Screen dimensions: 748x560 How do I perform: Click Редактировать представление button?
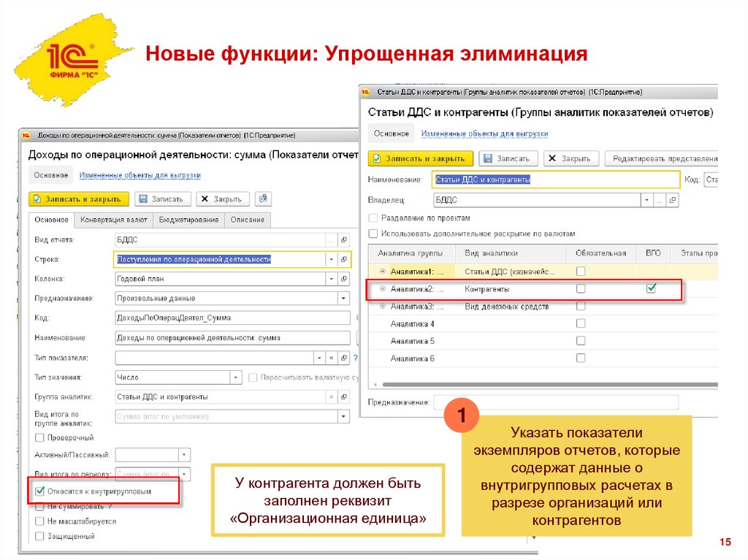click(x=661, y=158)
